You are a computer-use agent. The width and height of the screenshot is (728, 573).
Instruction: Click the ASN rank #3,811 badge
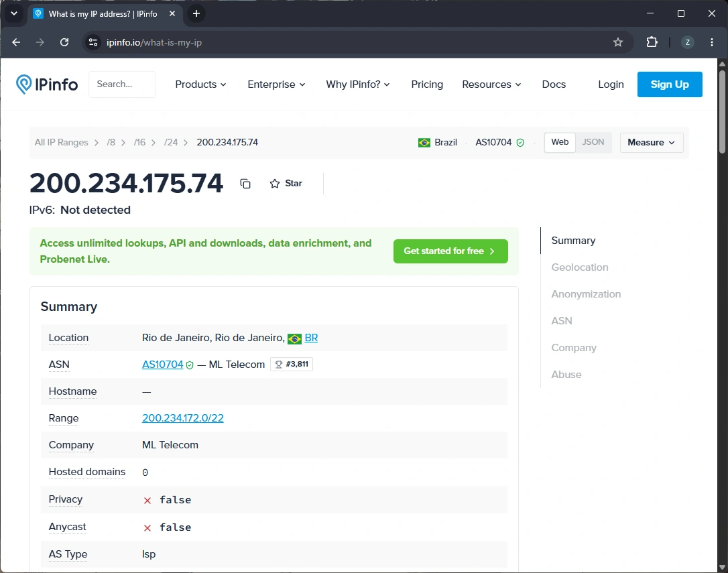coord(292,364)
